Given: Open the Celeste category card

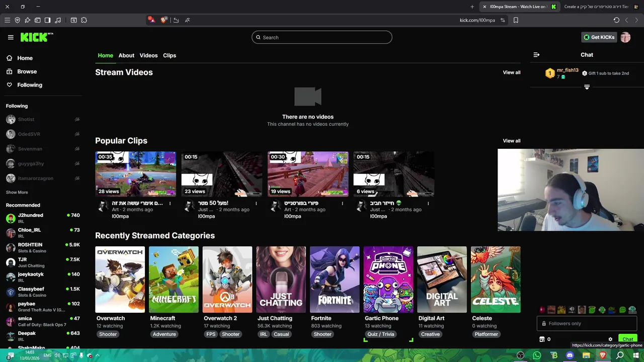Looking at the screenshot, I should (x=496, y=280).
